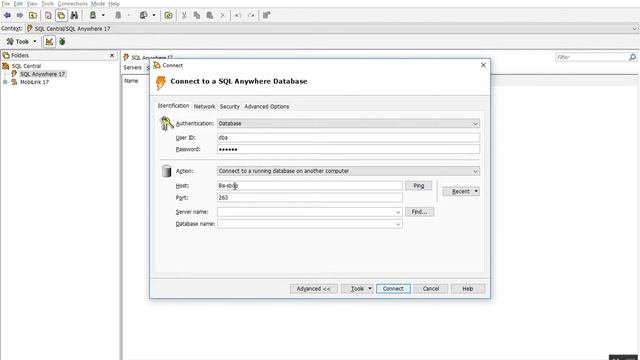The height and width of the screenshot is (360, 640).
Task: Click the green refresh folder icon
Action: [168, 16]
